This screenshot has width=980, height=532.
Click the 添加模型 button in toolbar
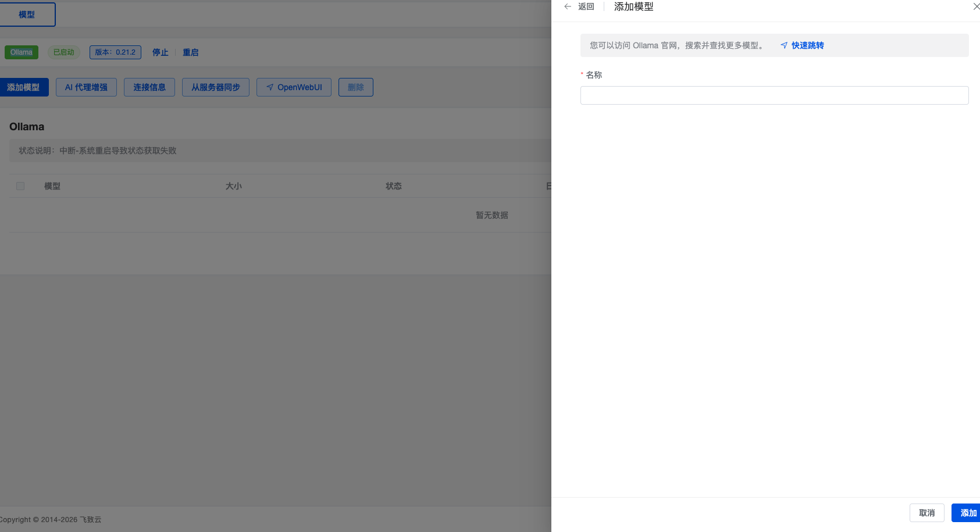coord(24,87)
